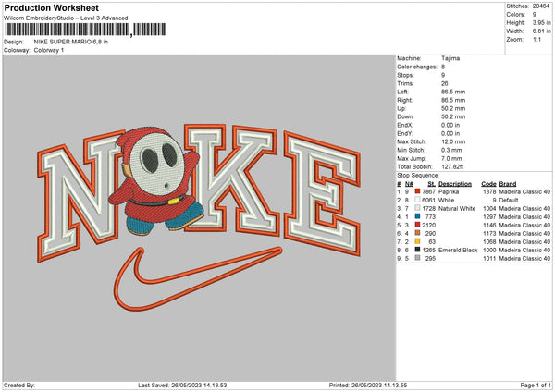The image size is (555, 392).
Task: Click the 'Trims:' label
Action: (x=405, y=83)
